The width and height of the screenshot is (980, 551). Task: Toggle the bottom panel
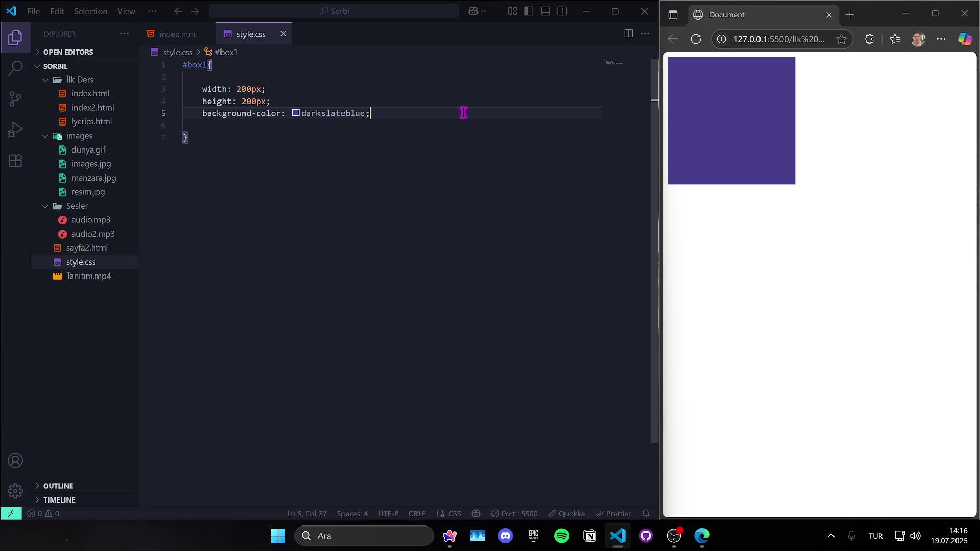(545, 11)
